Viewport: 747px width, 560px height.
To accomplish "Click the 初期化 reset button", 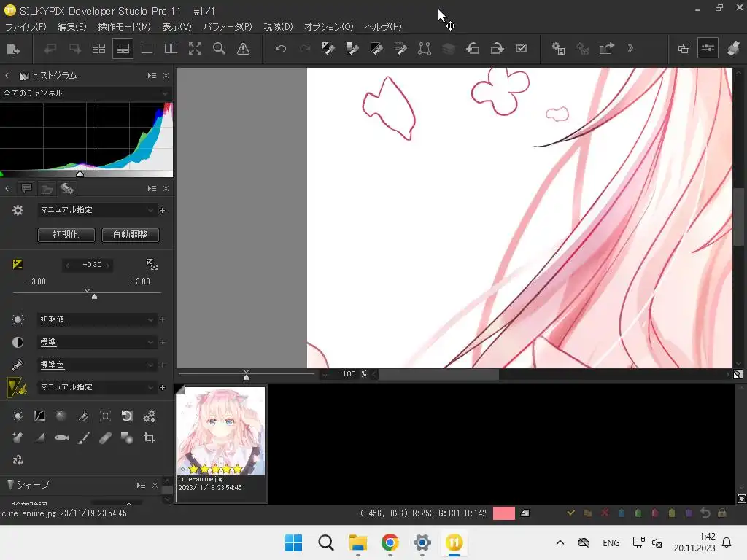I will click(66, 235).
